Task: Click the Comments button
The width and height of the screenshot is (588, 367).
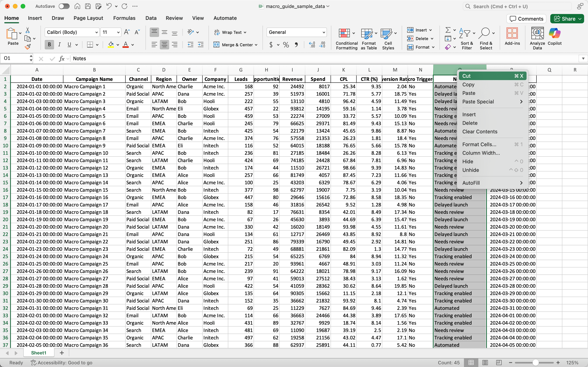Action: pyautogui.click(x=526, y=19)
